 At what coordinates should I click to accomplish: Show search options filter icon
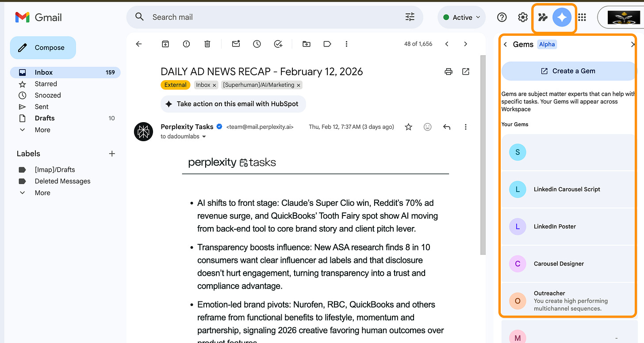click(x=410, y=17)
